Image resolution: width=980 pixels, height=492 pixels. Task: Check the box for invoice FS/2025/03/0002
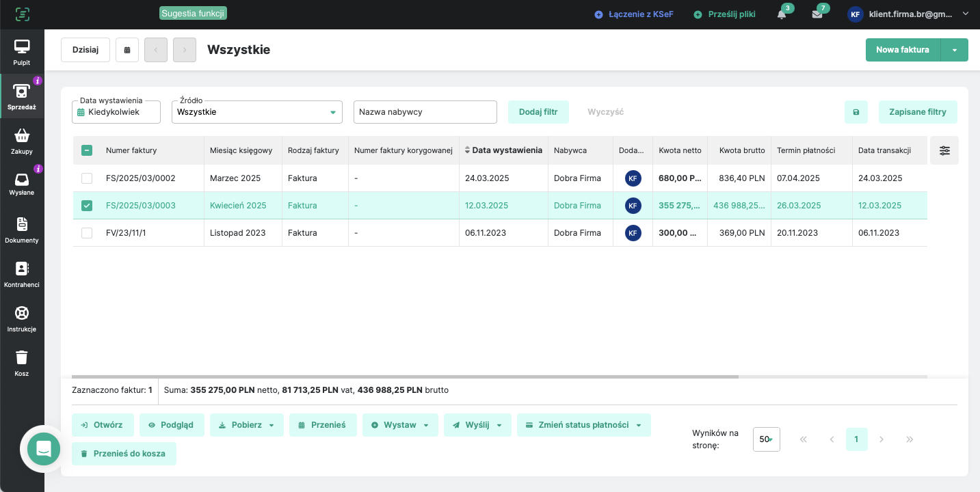pos(87,178)
